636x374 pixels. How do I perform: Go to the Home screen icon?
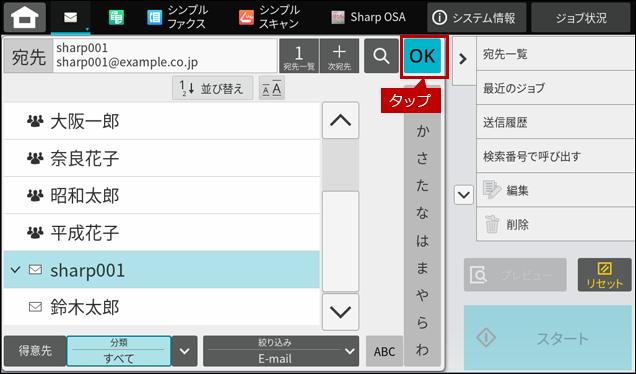[25, 17]
